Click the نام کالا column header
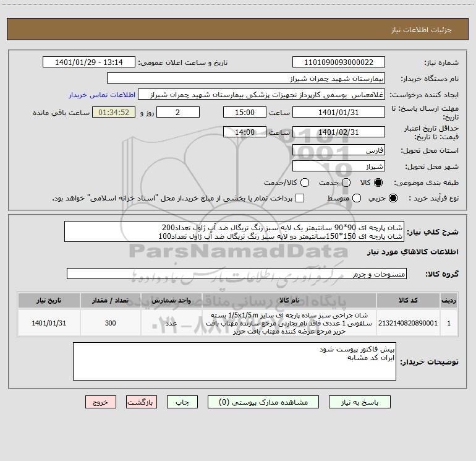Image resolution: width=476 pixels, height=461 pixels. tap(289, 300)
